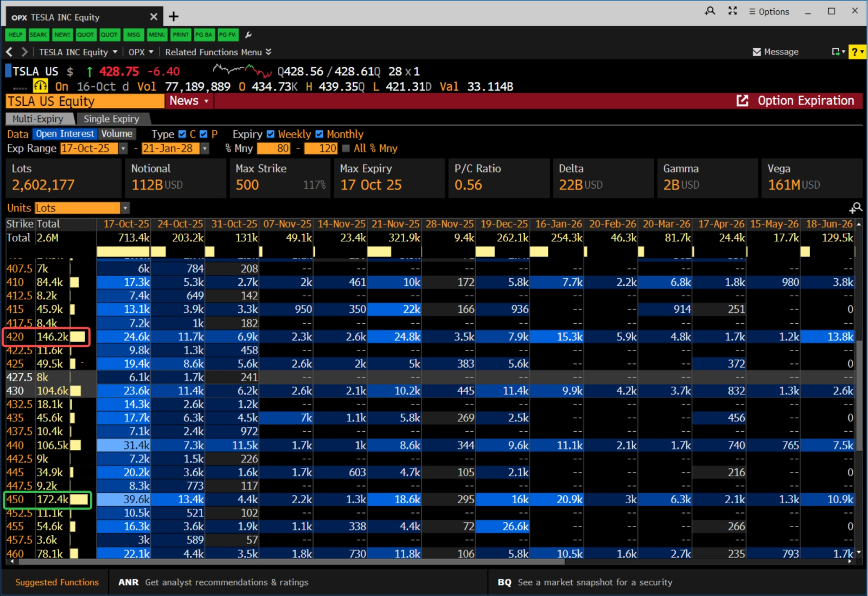
Task: Toggle the Weekly expiry checkbox
Action: pos(271,134)
